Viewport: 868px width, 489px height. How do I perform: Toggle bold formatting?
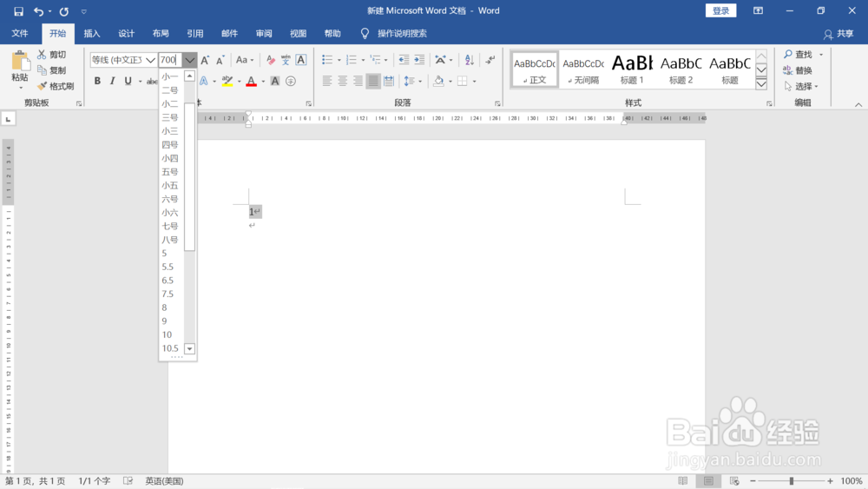[97, 82]
